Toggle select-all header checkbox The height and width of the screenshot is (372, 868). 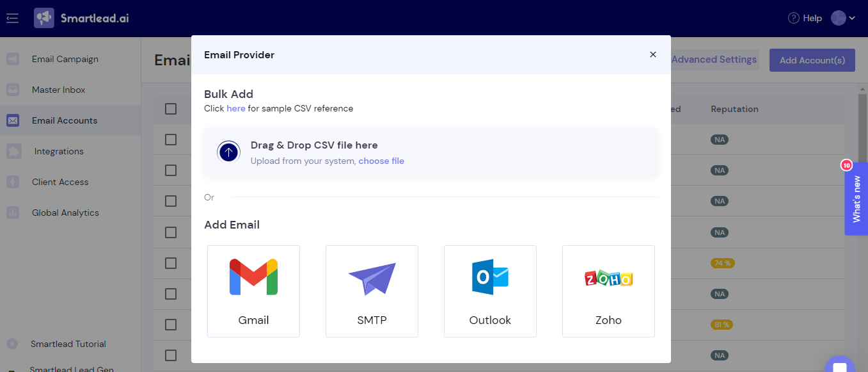(x=171, y=109)
